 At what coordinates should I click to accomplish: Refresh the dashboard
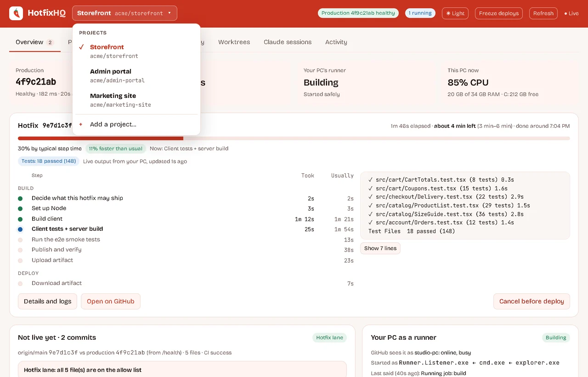tap(543, 13)
